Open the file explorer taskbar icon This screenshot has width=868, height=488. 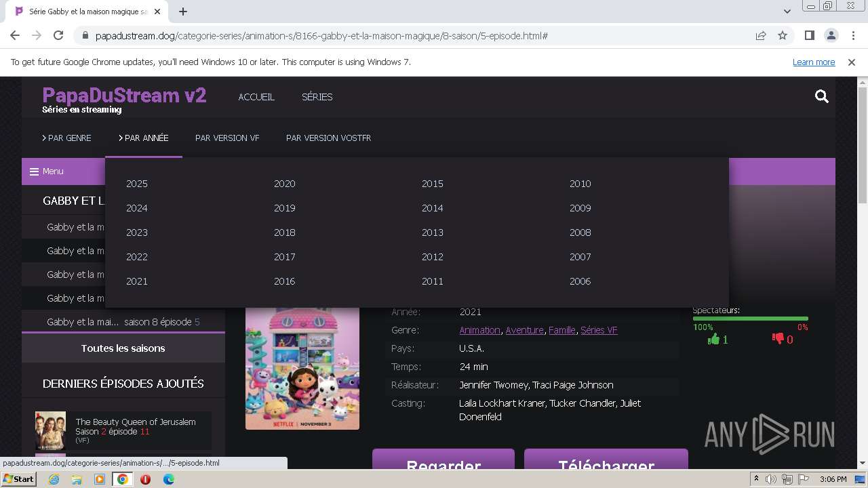coord(77,479)
